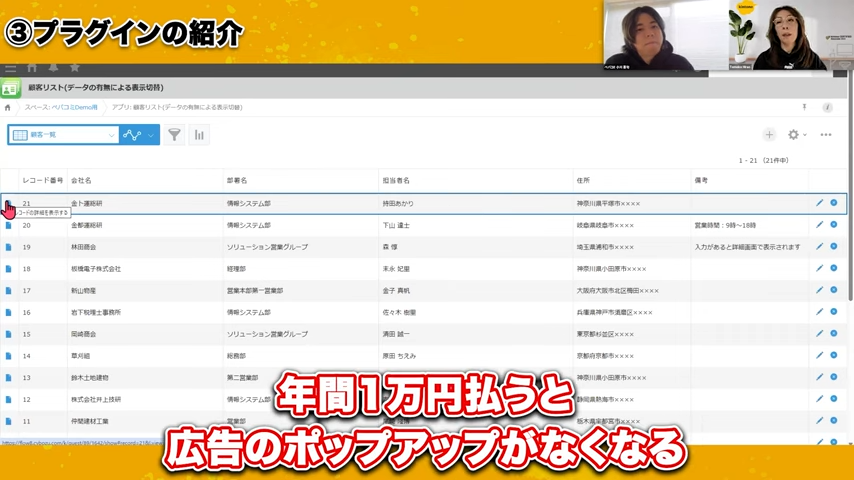This screenshot has height=480, width=854.
Task: Click the remark 営業時間：9時～18時
Action: pyautogui.click(x=725, y=225)
